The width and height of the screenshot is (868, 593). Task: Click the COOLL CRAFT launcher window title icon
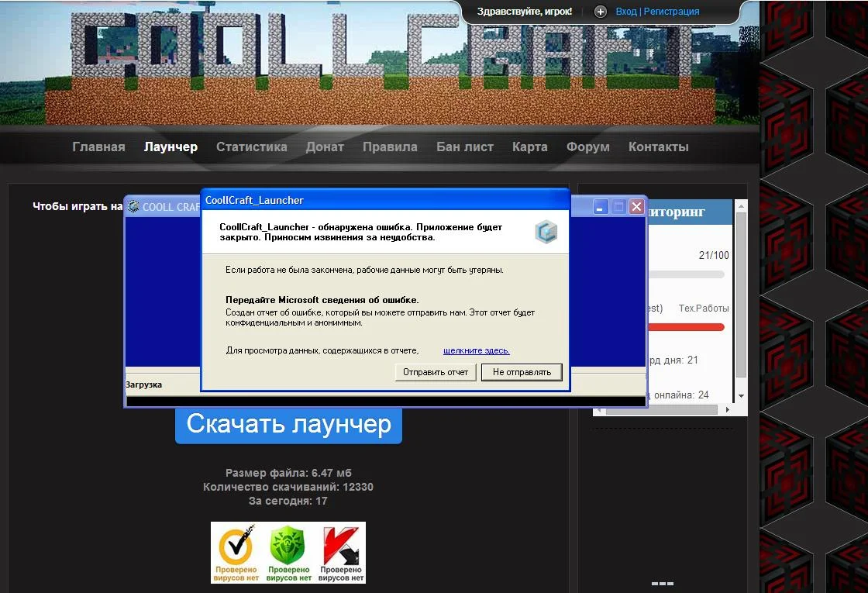[134, 207]
